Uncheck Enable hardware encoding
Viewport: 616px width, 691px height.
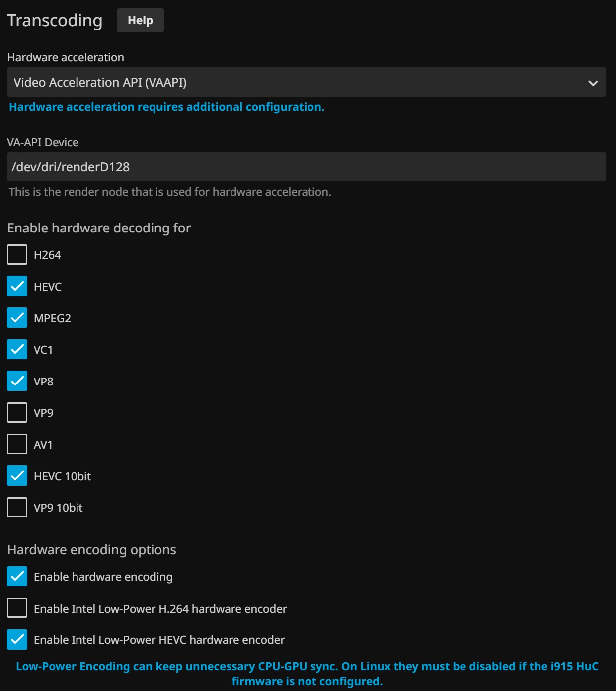coord(17,576)
